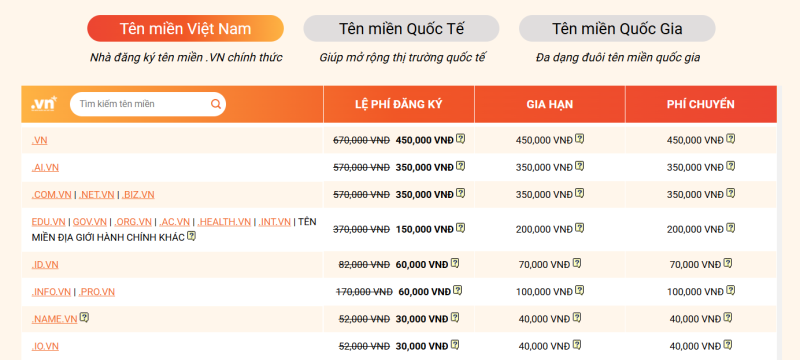
Task: Click info icon after TÊN MIỀN ĐỊA GIỚI HÀNH CHÍNH KHÁC
Action: pyautogui.click(x=191, y=236)
